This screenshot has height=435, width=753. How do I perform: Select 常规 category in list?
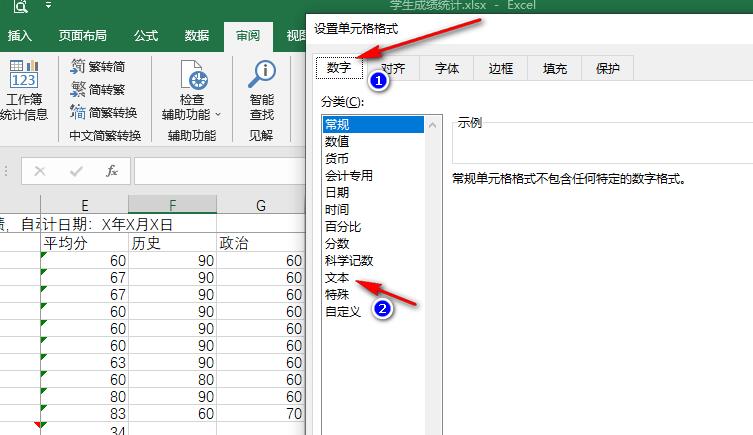click(373, 124)
